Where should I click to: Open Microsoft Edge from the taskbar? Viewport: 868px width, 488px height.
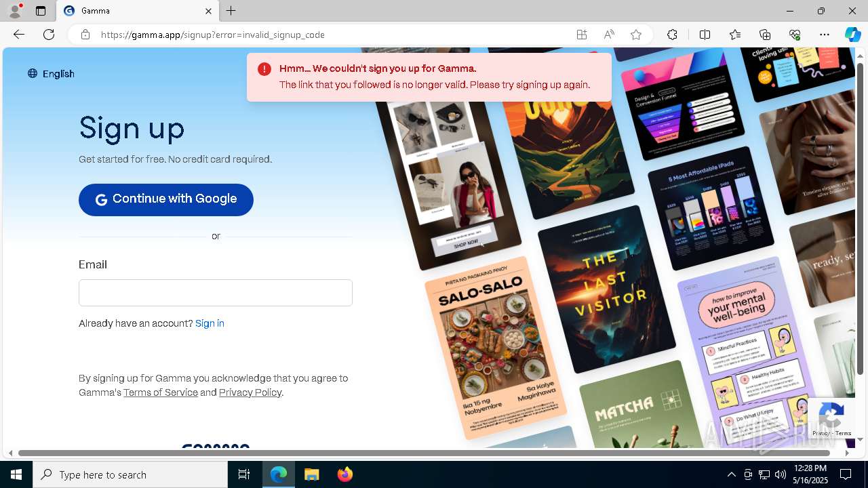pos(279,474)
